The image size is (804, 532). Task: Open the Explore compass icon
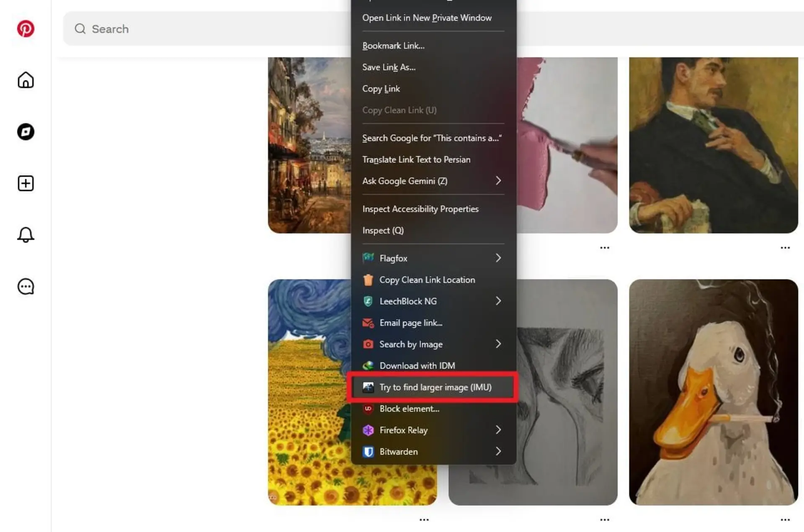click(26, 132)
